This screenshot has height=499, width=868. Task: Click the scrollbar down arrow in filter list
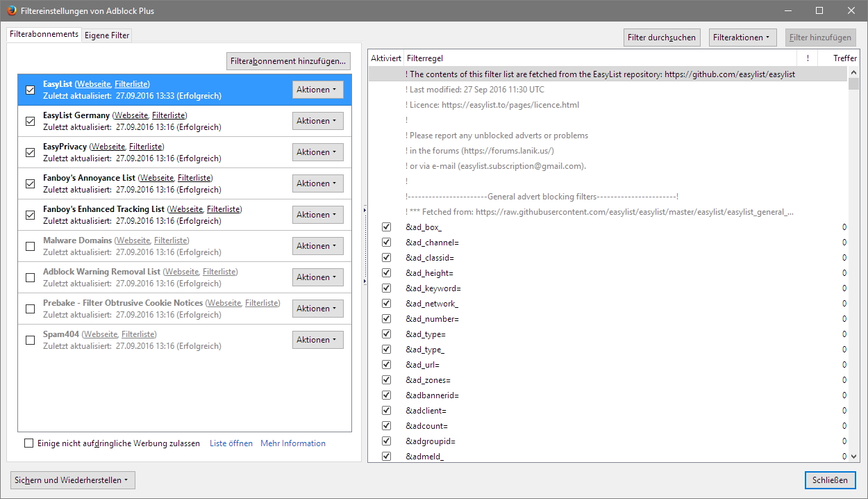853,457
